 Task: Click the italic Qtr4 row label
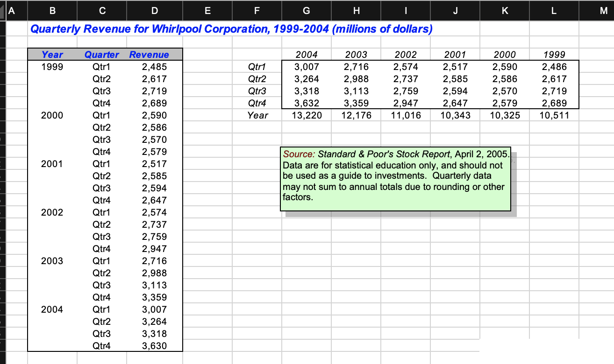click(257, 103)
